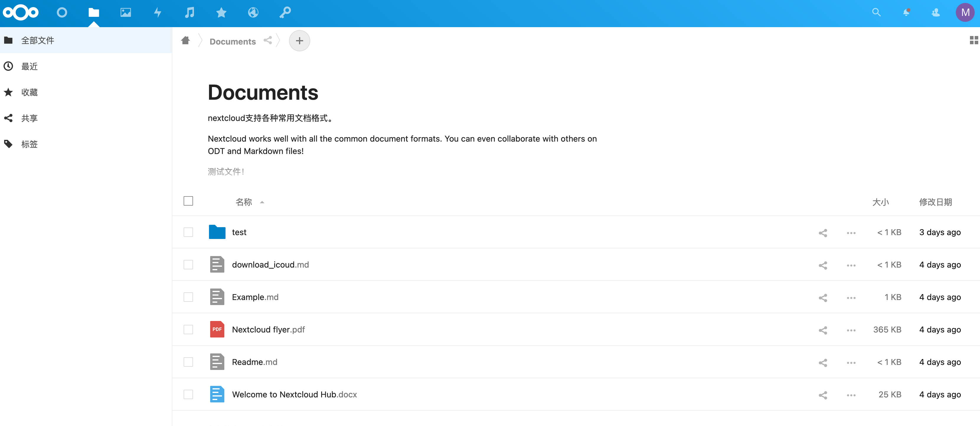This screenshot has height=426, width=980.
Task: Click the Example.md document icon
Action: coord(217,297)
